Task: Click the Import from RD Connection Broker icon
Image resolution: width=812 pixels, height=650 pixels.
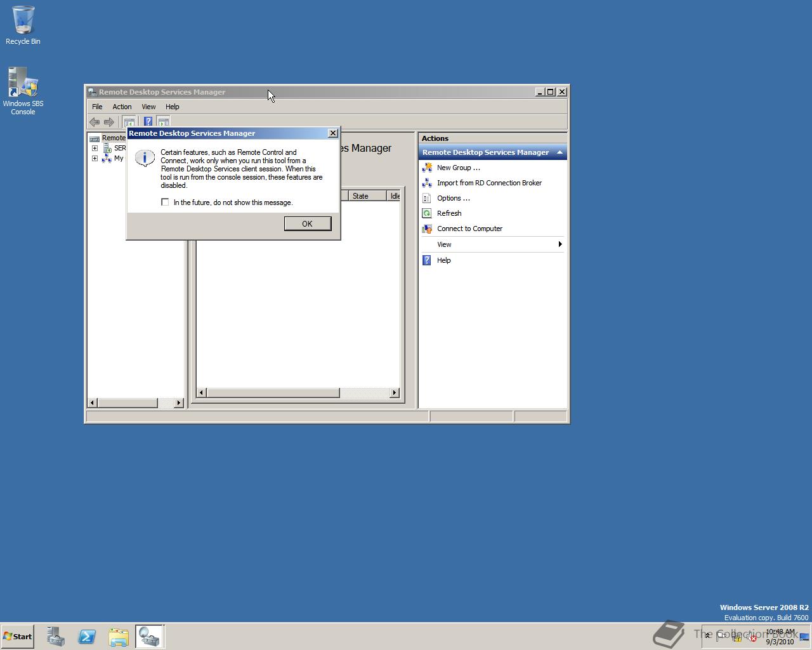Action: pos(427,183)
